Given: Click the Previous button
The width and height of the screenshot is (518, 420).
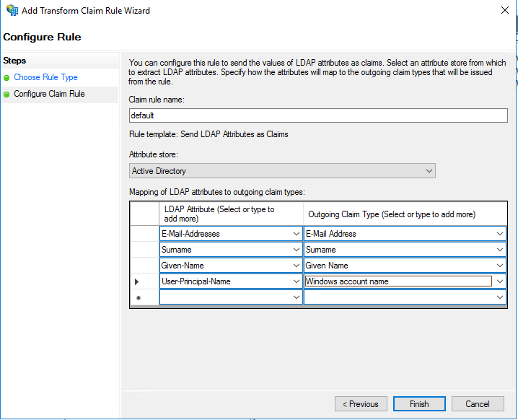Looking at the screenshot, I should tap(361, 404).
